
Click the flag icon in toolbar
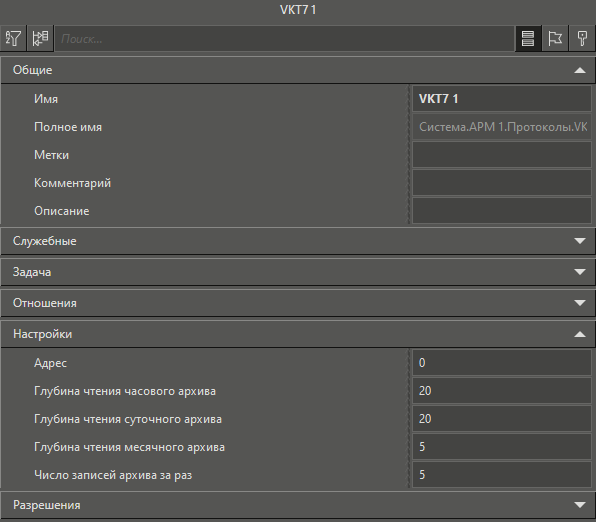click(555, 38)
